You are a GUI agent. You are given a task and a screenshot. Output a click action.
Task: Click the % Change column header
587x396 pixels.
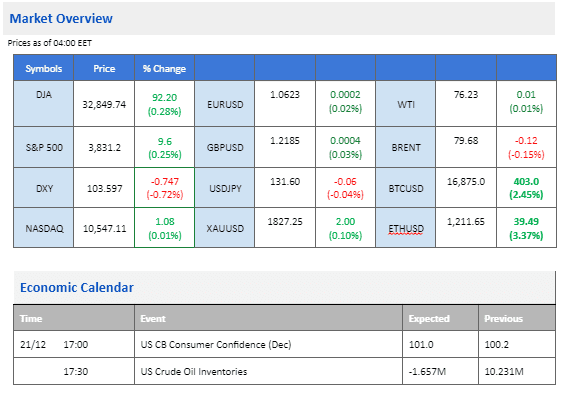point(164,68)
